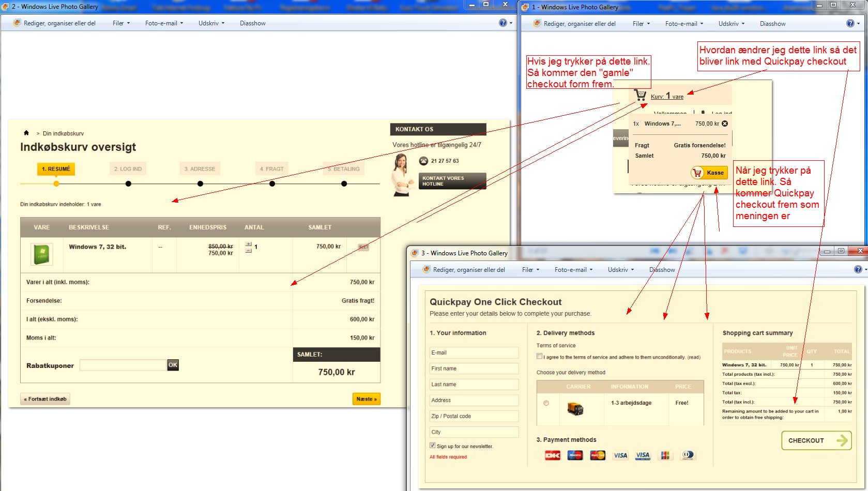Open help icon in window 3 toolbar
Image resolution: width=868 pixels, height=491 pixels.
click(858, 269)
